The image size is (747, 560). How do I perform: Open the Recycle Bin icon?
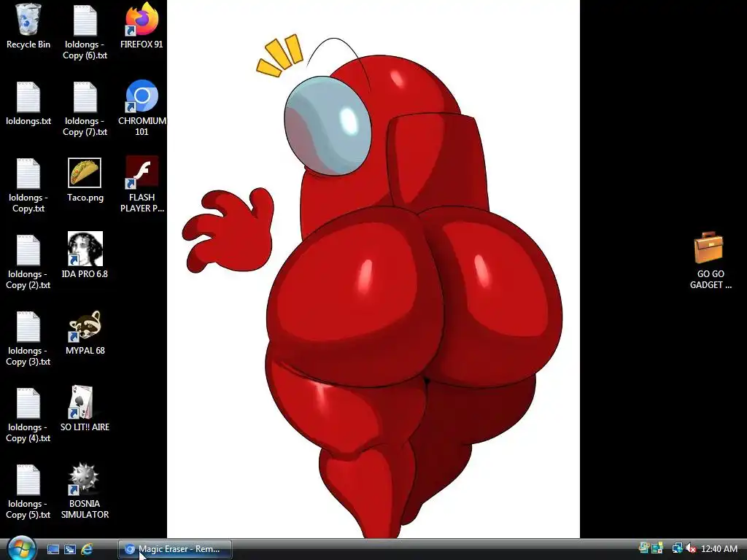point(28,26)
